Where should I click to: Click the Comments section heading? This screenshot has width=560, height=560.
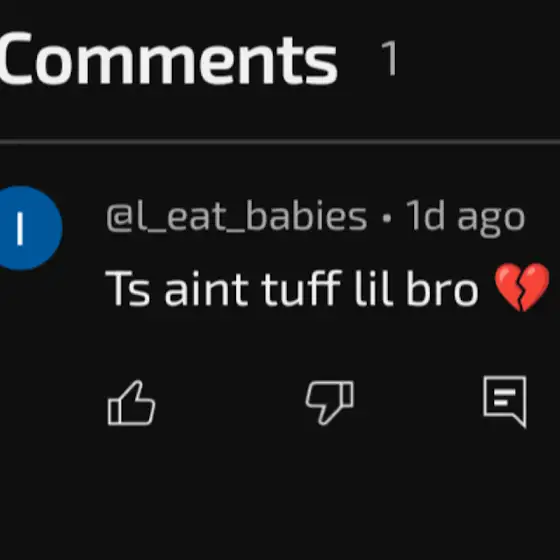coord(168,58)
